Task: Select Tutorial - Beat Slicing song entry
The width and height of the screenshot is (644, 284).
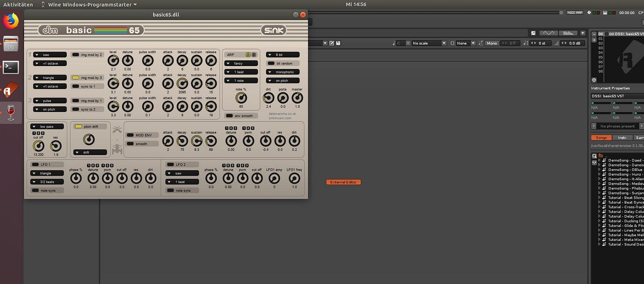Action: click(x=626, y=198)
